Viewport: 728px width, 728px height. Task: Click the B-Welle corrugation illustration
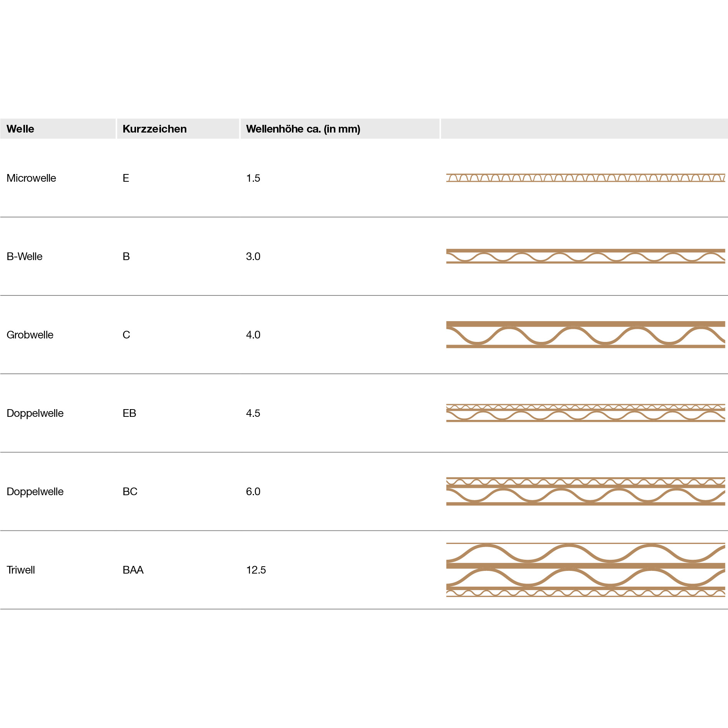click(585, 256)
